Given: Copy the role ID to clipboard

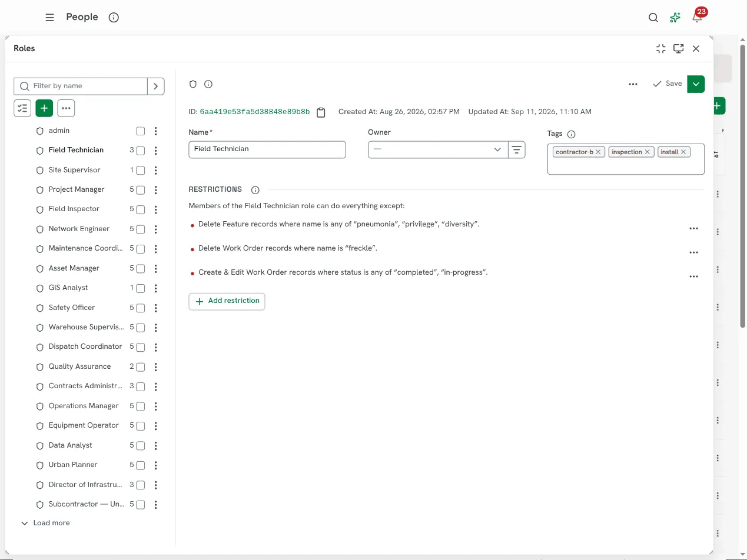Looking at the screenshot, I should [x=321, y=112].
